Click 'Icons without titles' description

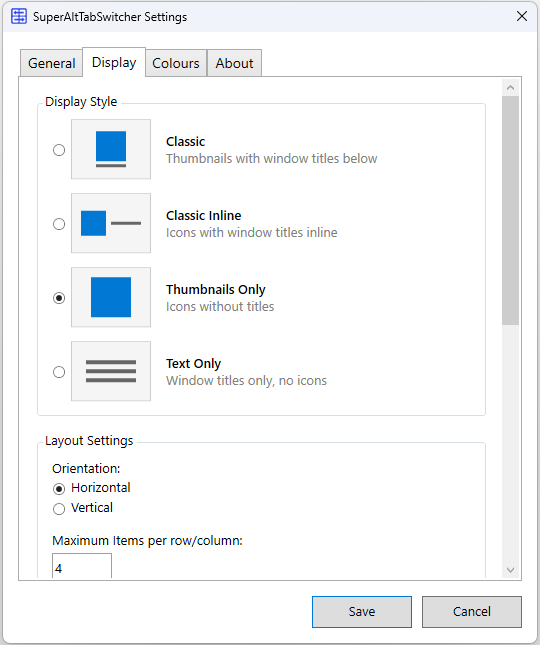[220, 306]
